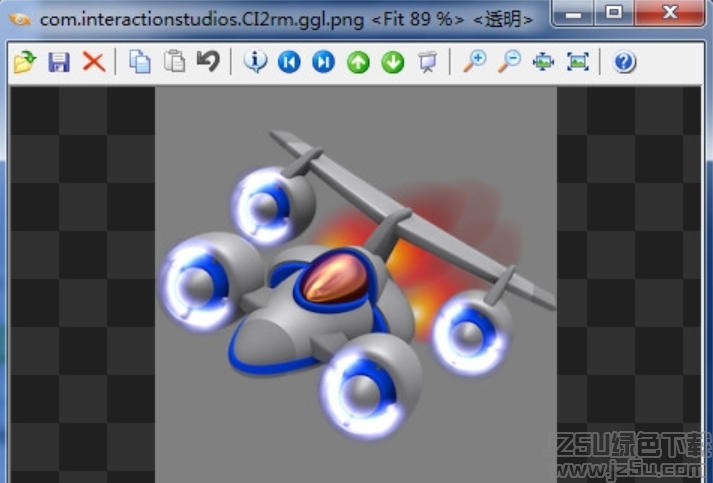
Task: Zoom in with the magnifier plus icon
Action: coord(474,62)
